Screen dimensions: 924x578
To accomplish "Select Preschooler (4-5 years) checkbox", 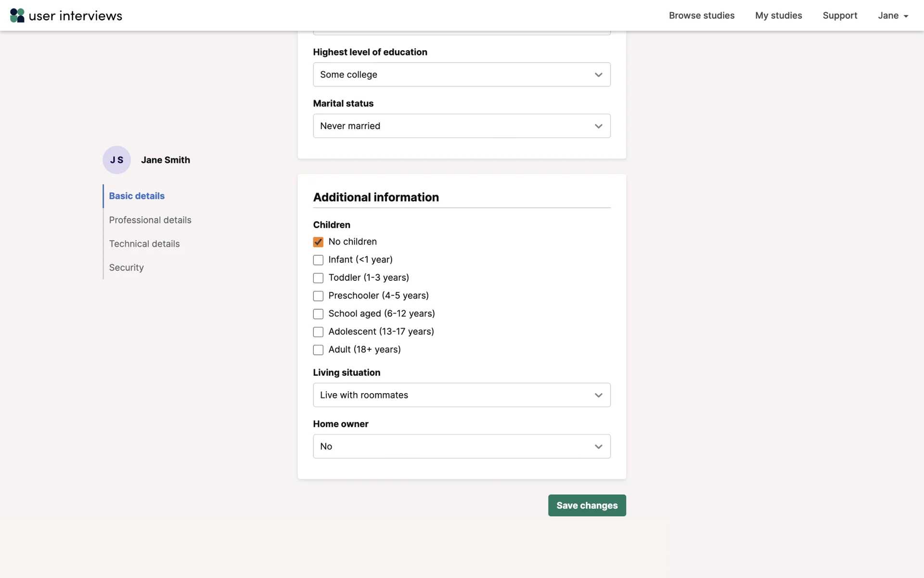I will point(318,296).
